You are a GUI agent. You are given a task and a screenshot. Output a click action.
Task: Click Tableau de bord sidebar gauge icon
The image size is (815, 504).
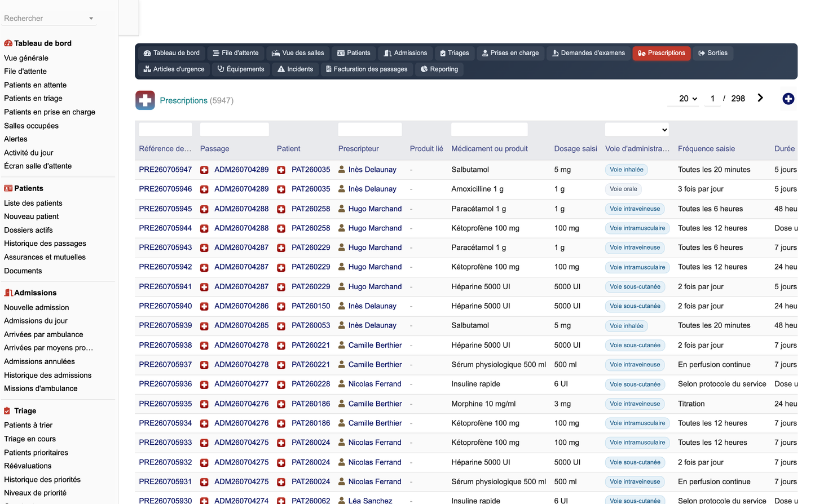click(8, 43)
